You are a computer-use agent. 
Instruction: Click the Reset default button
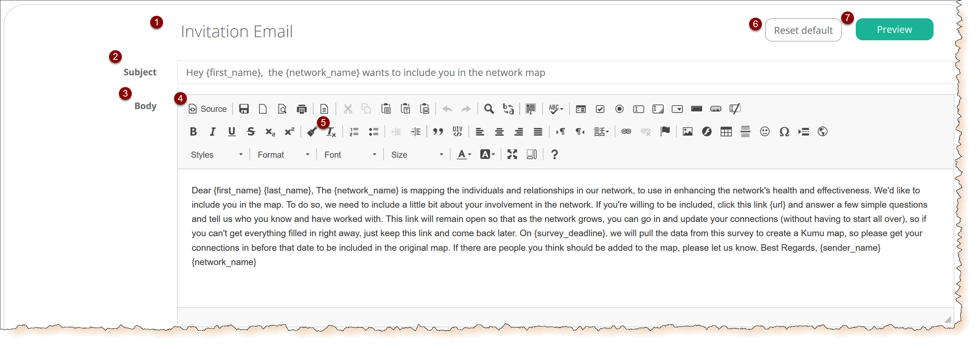tap(803, 30)
